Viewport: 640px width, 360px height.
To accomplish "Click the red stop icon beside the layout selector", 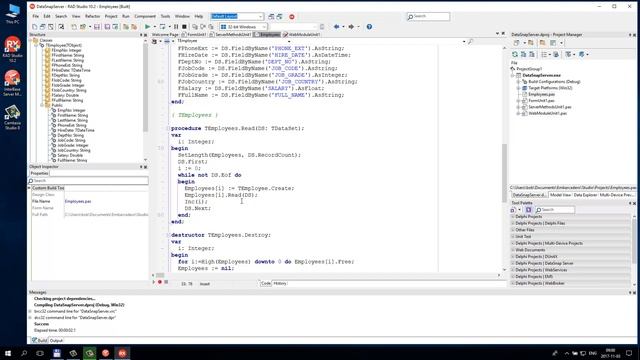I will tap(291, 16).
